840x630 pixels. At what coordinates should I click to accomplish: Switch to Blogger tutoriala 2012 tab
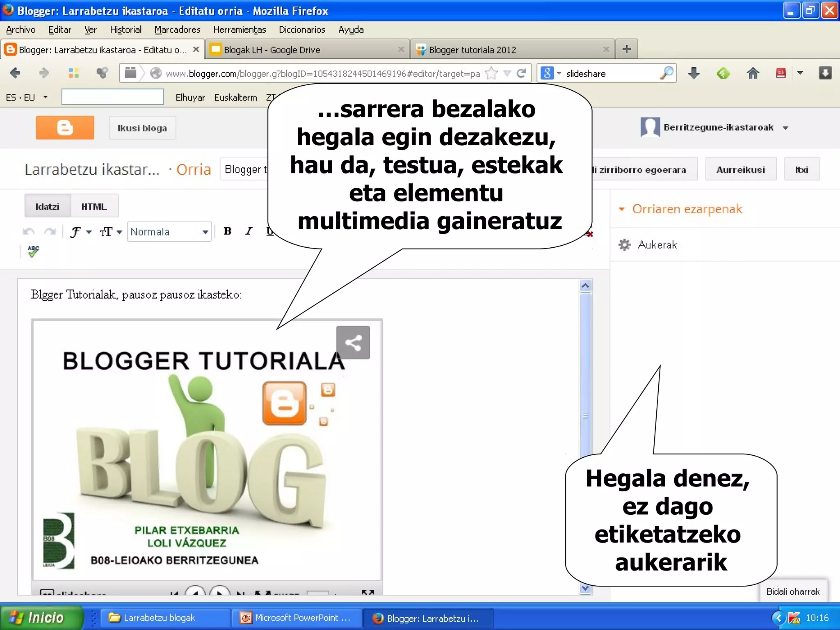(513, 49)
